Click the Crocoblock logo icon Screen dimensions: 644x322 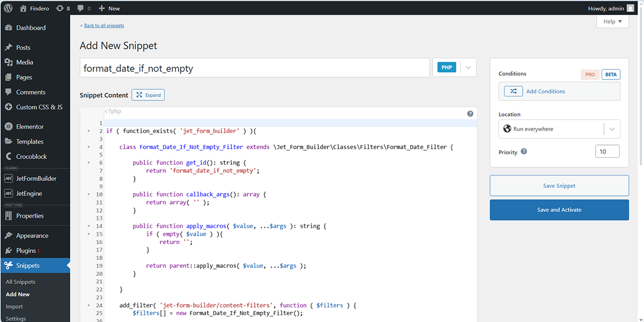point(9,157)
